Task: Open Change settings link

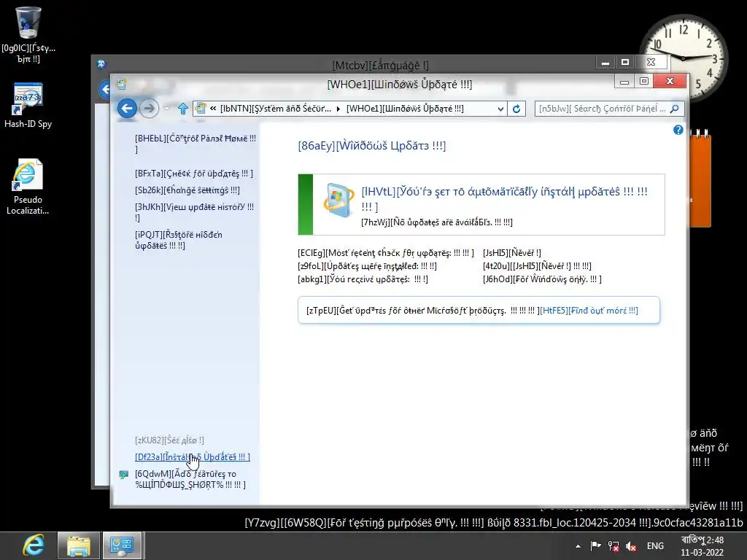Action: coord(187,190)
